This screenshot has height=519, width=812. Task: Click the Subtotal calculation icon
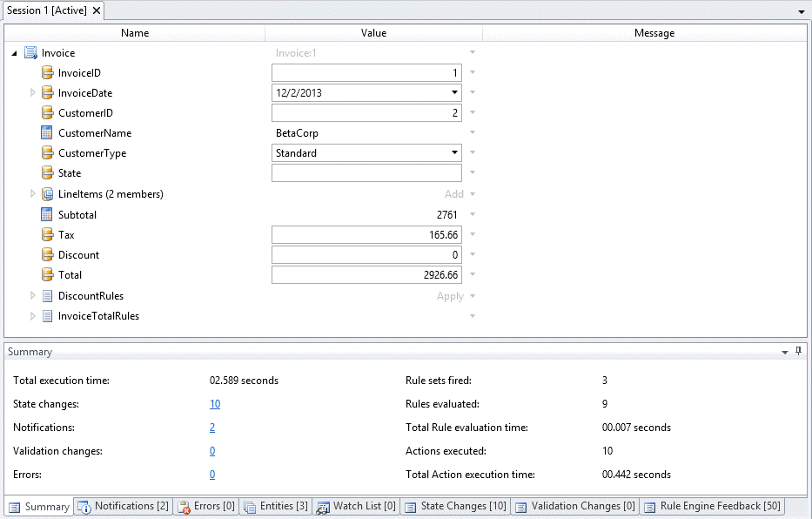pyautogui.click(x=48, y=214)
